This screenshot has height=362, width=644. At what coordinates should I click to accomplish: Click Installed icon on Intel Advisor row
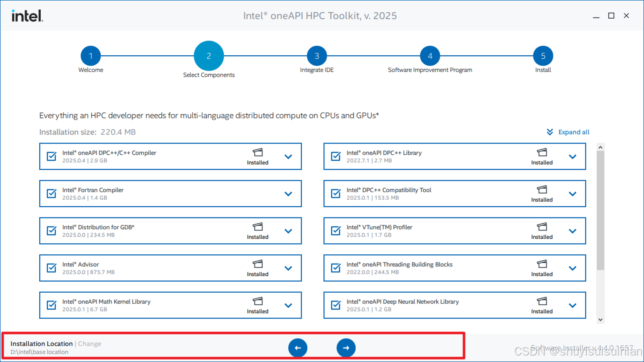(258, 264)
